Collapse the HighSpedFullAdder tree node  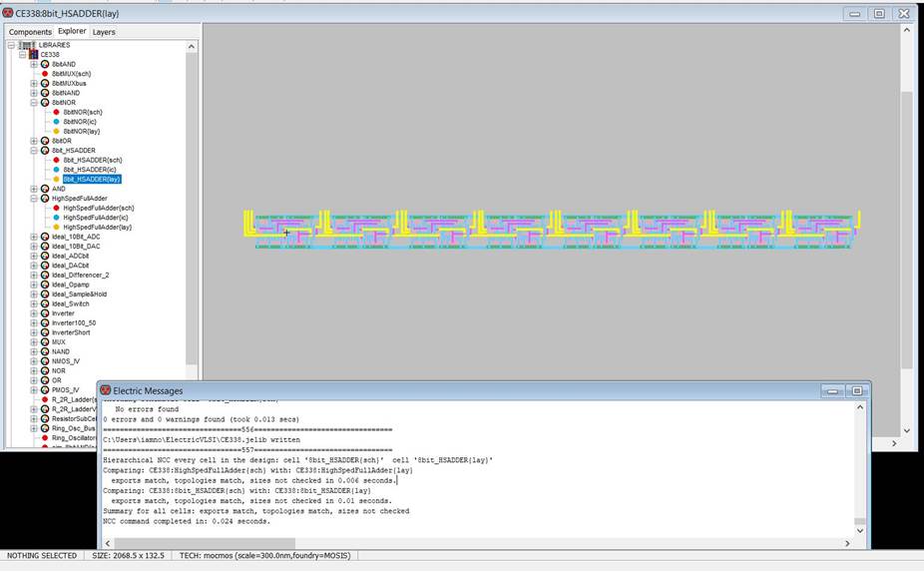(x=34, y=199)
